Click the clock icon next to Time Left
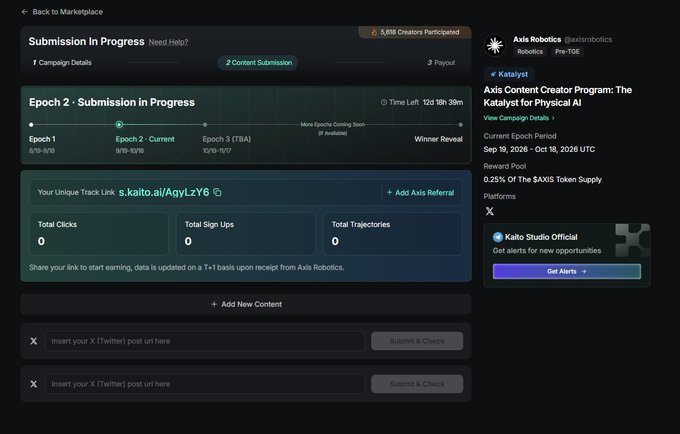 (384, 102)
